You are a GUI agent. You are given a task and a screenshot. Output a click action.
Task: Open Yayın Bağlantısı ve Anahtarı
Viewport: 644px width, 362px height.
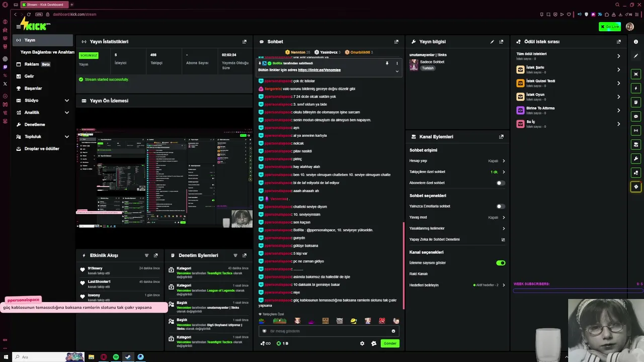point(47,52)
